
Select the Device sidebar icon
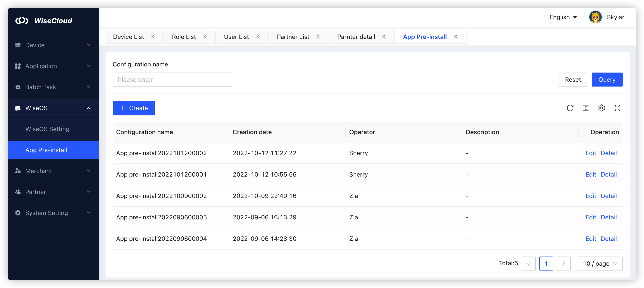(17, 45)
